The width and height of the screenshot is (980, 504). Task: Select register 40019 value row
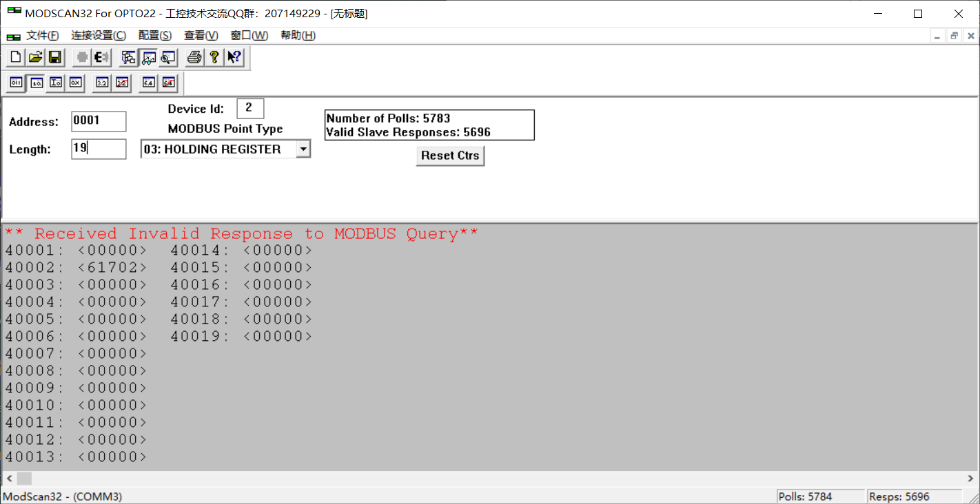click(241, 337)
